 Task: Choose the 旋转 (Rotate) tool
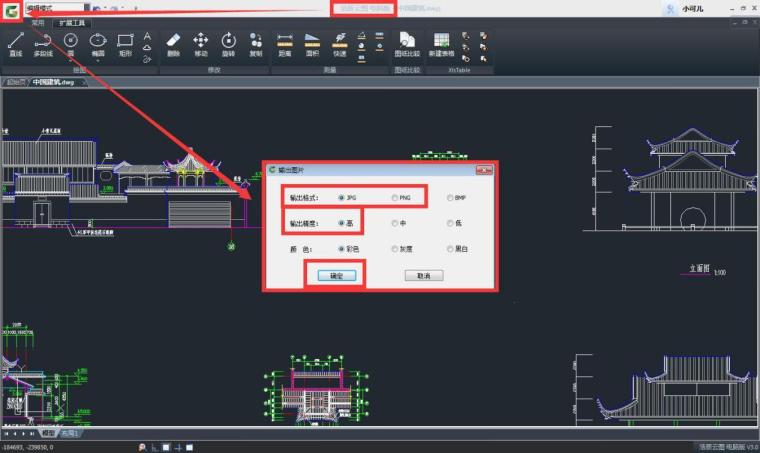pos(228,44)
